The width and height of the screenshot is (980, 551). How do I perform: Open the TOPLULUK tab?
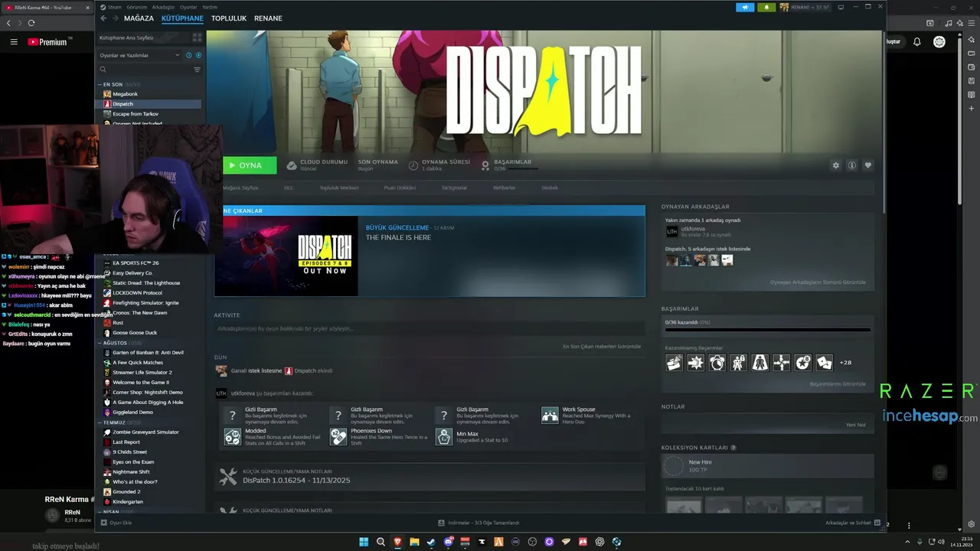(229, 18)
